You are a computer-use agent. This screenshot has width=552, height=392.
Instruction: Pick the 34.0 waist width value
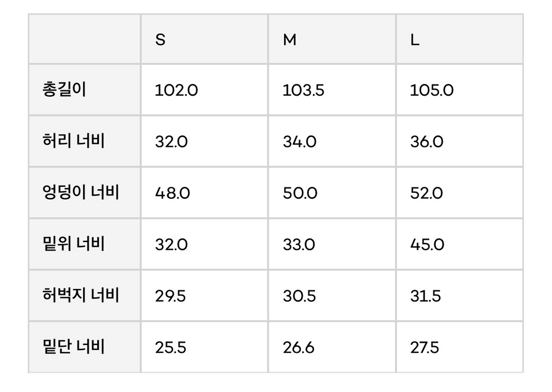[x=299, y=142]
